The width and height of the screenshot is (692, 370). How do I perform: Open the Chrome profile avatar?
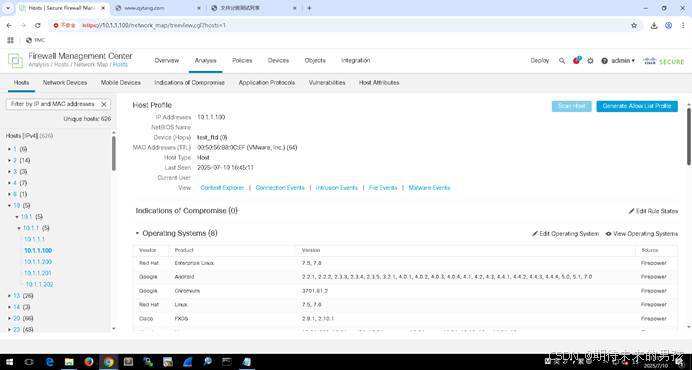669,26
